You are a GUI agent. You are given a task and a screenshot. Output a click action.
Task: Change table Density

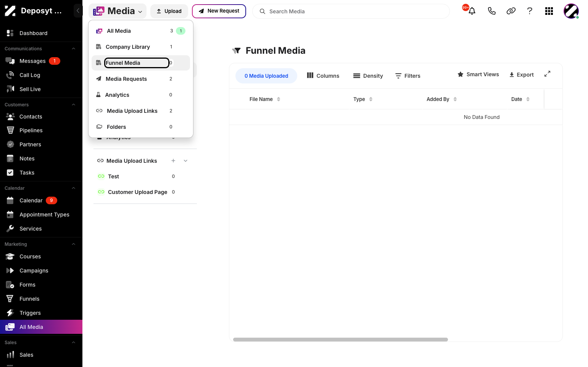click(368, 76)
